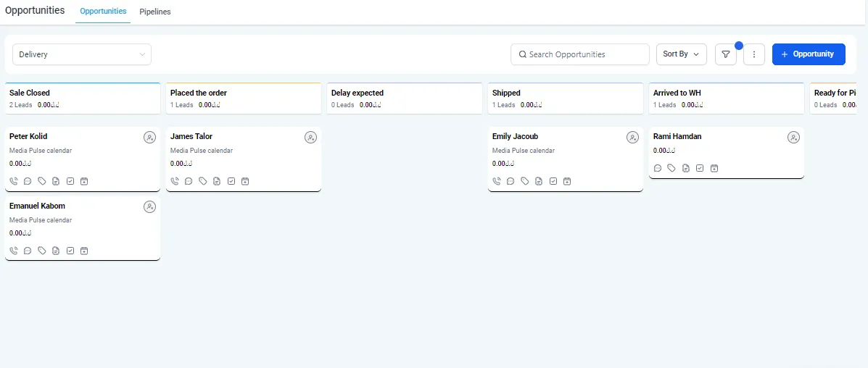This screenshot has height=368, width=868.
Task: Open conversation icon on Rami Hamdan card
Action: pyautogui.click(x=658, y=168)
